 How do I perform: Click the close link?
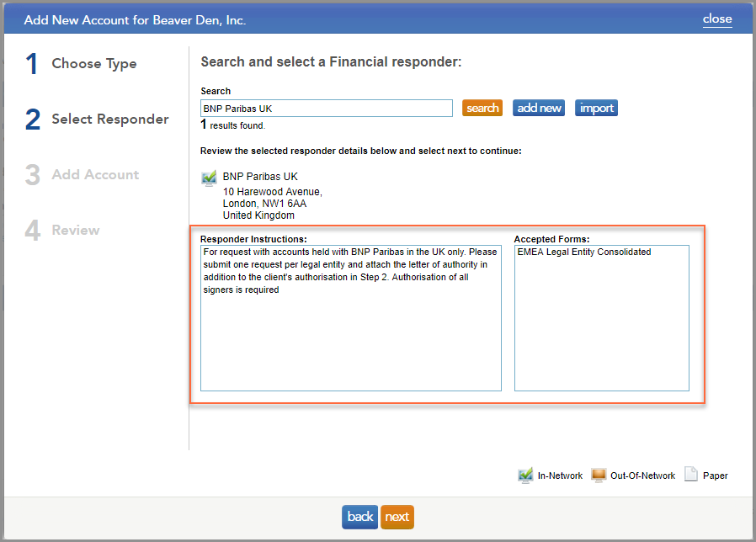pyautogui.click(x=716, y=19)
